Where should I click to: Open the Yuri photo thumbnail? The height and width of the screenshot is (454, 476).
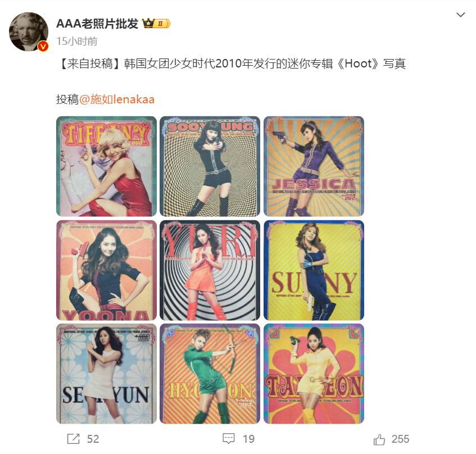tap(210, 270)
